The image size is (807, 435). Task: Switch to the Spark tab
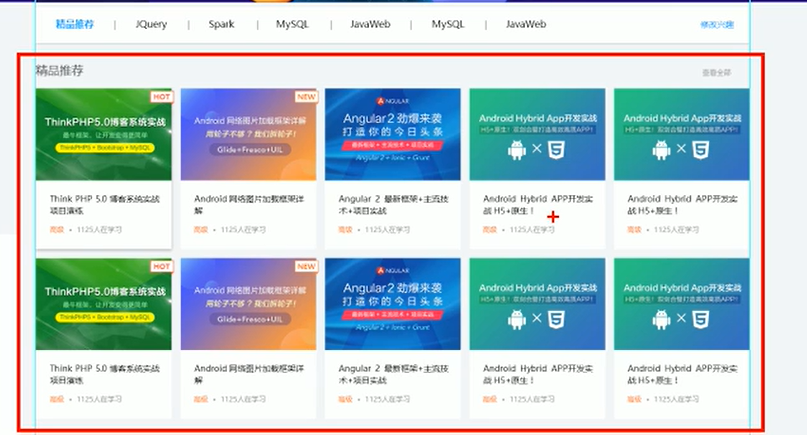pos(221,24)
